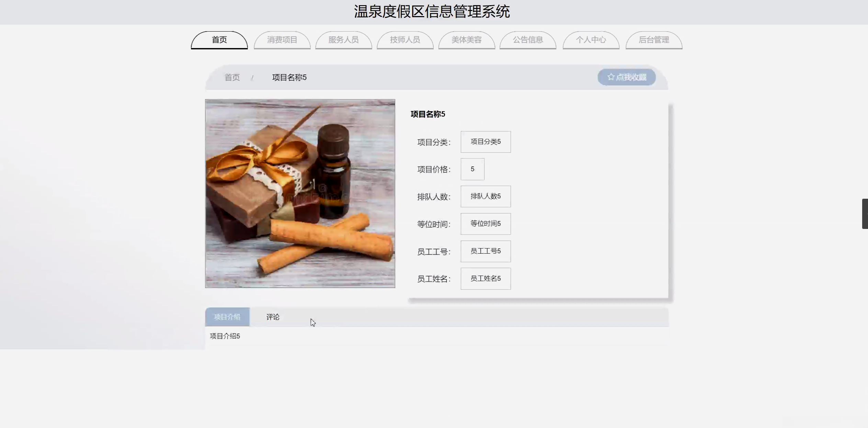
Task: Click the project price value 5 box
Action: 472,169
